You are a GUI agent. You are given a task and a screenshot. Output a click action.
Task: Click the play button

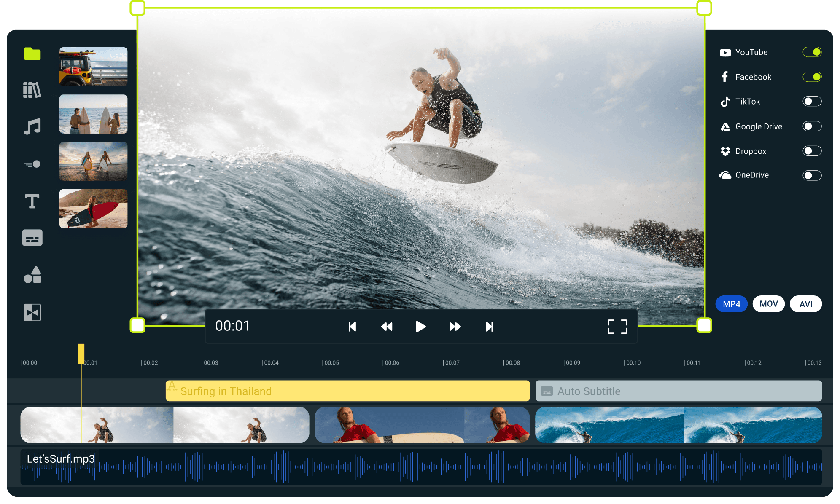(x=420, y=325)
